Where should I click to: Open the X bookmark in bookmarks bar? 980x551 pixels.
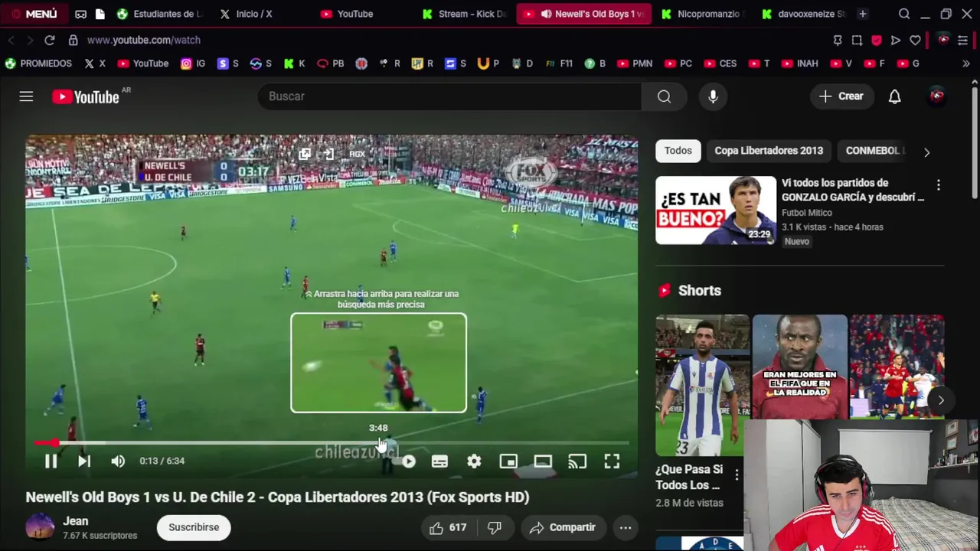coord(95,64)
